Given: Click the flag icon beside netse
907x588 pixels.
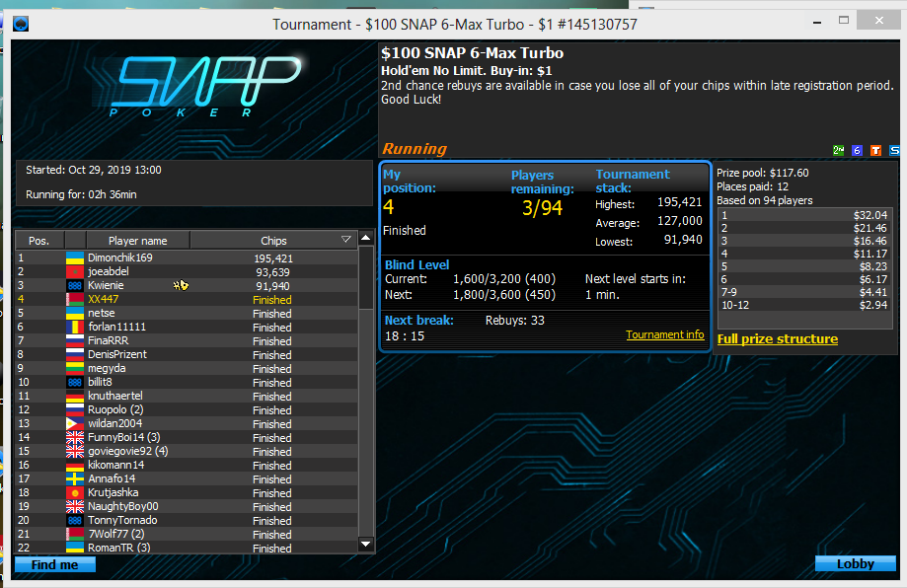Looking at the screenshot, I should point(75,314).
